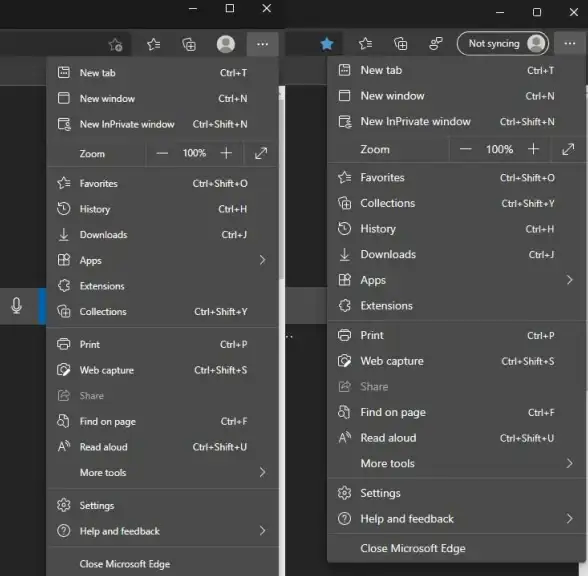Select Find on page in the left menu
Image resolution: width=588 pixels, height=576 pixels.
tap(162, 422)
